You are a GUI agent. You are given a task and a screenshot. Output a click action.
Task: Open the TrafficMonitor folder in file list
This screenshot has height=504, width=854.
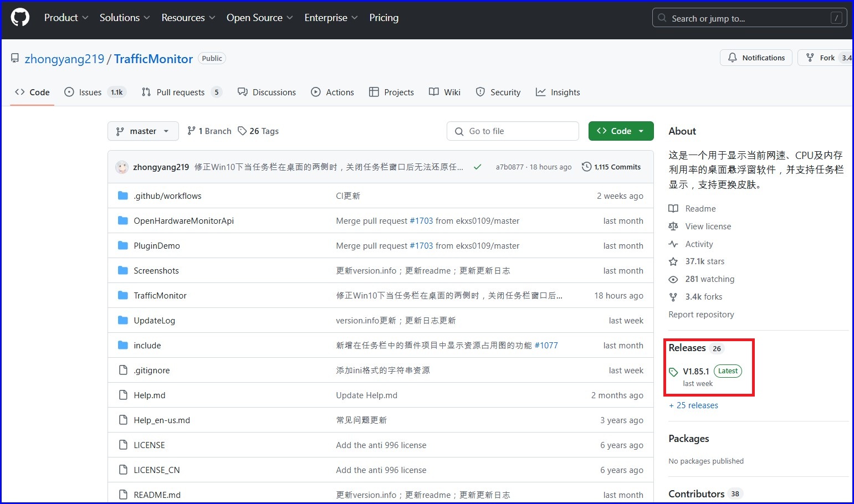coord(160,295)
